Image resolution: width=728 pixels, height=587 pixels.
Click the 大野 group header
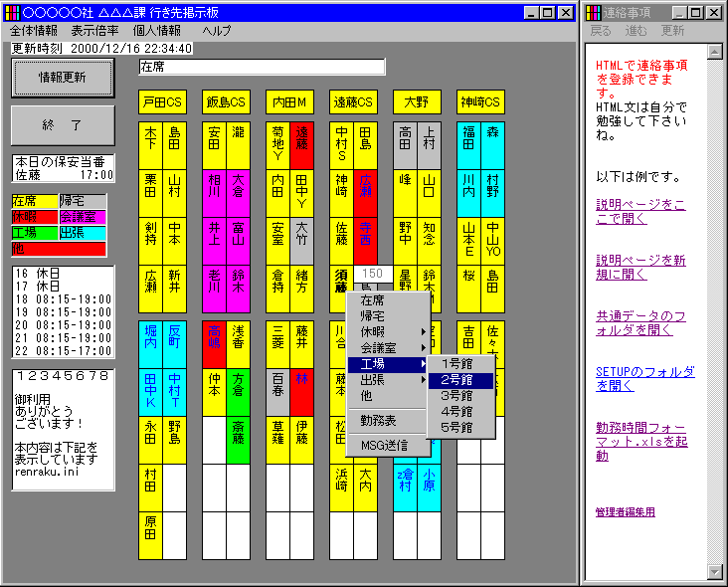coord(417,102)
